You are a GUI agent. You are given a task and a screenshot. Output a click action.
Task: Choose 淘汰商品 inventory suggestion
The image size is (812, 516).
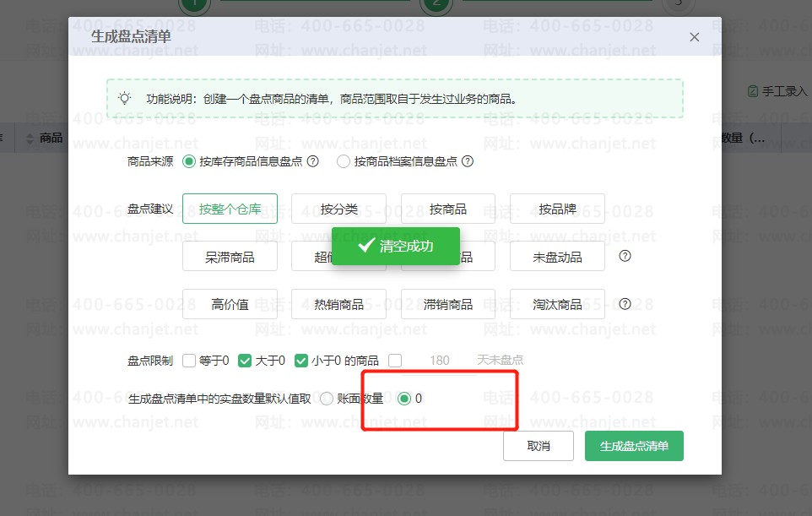point(557,304)
